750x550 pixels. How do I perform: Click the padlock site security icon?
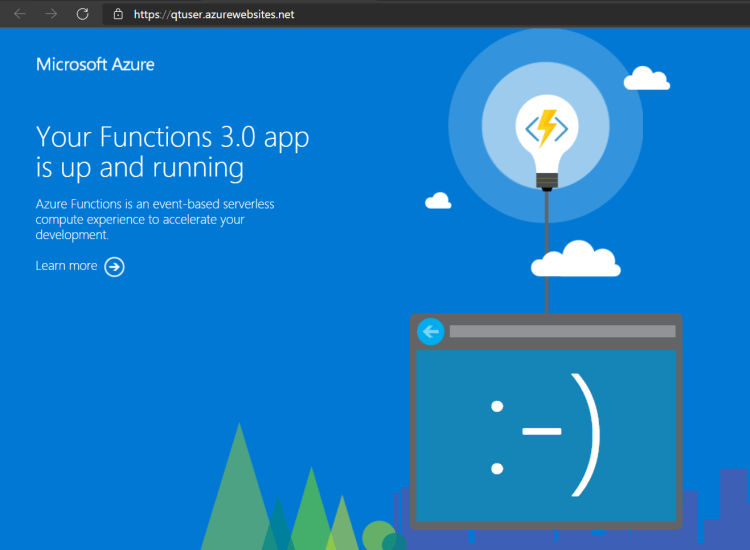(118, 14)
